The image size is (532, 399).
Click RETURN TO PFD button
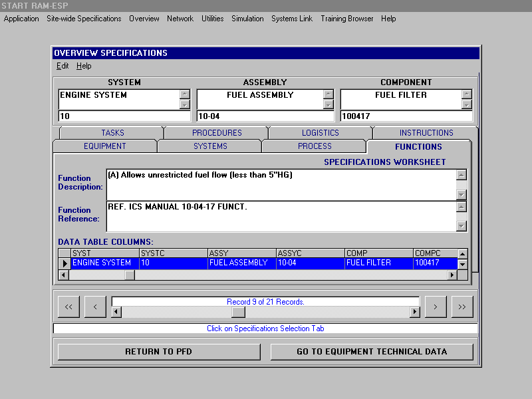click(159, 352)
